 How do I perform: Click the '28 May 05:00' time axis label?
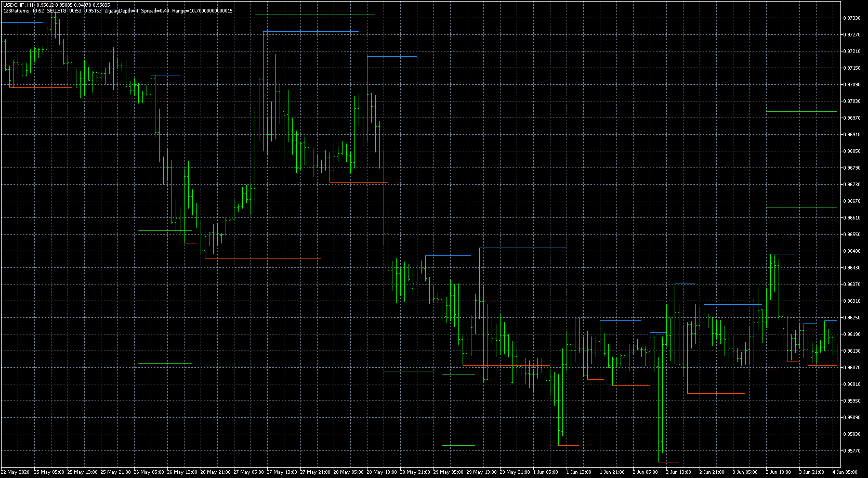[x=349, y=472]
